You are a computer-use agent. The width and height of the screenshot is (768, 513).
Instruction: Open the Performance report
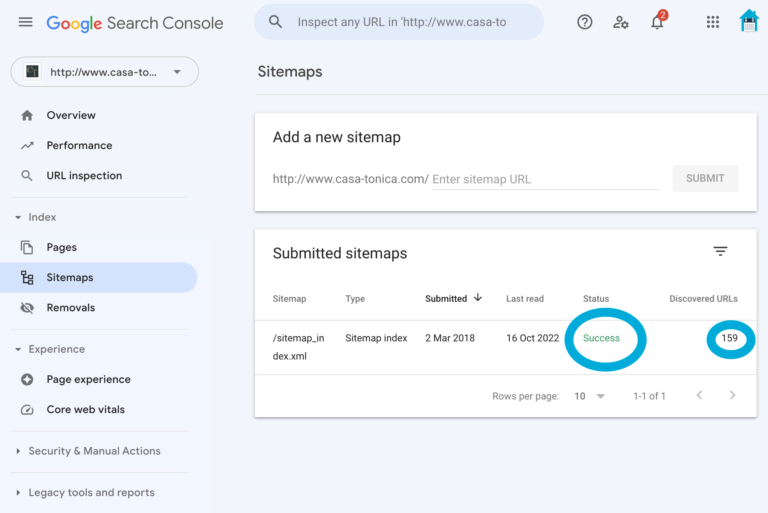pyautogui.click(x=79, y=145)
